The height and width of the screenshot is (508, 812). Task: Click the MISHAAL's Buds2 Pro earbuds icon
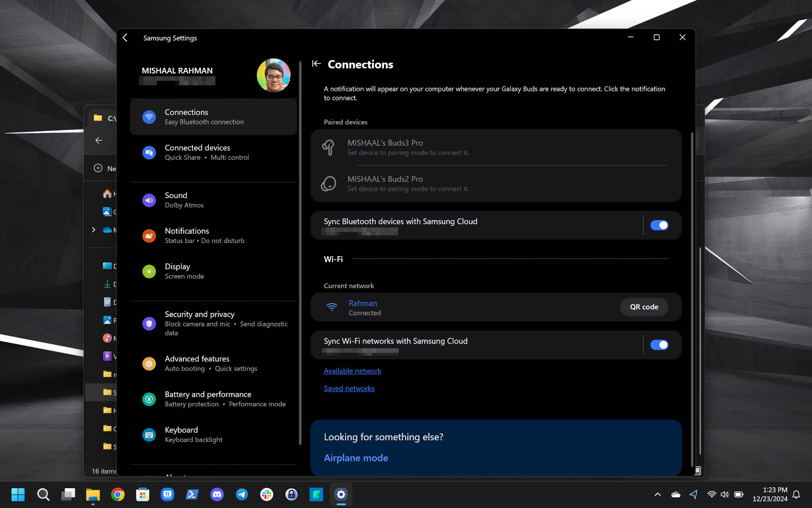[x=329, y=184]
